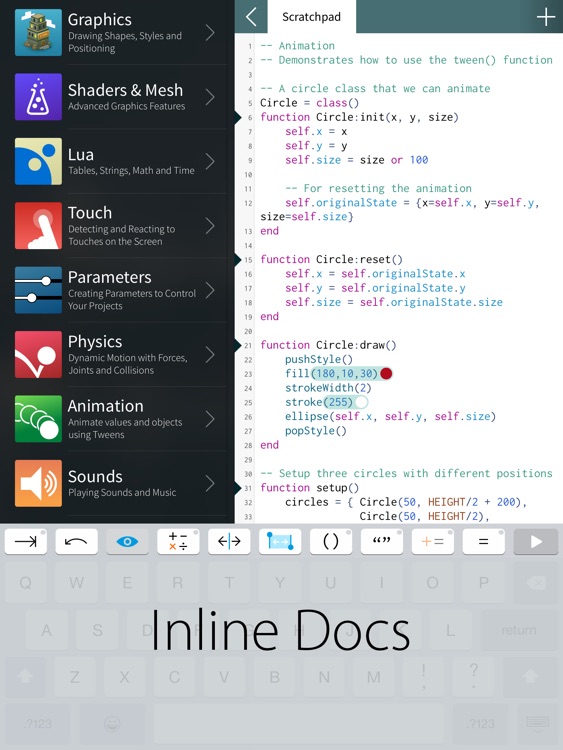Open the Physics bouncing ball icon
563x750 pixels.
pos(38,354)
